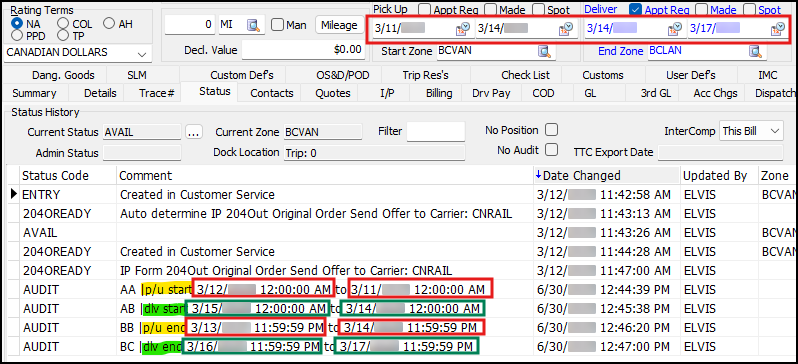Toggle Pick Up Spot checkbox

tap(538, 9)
